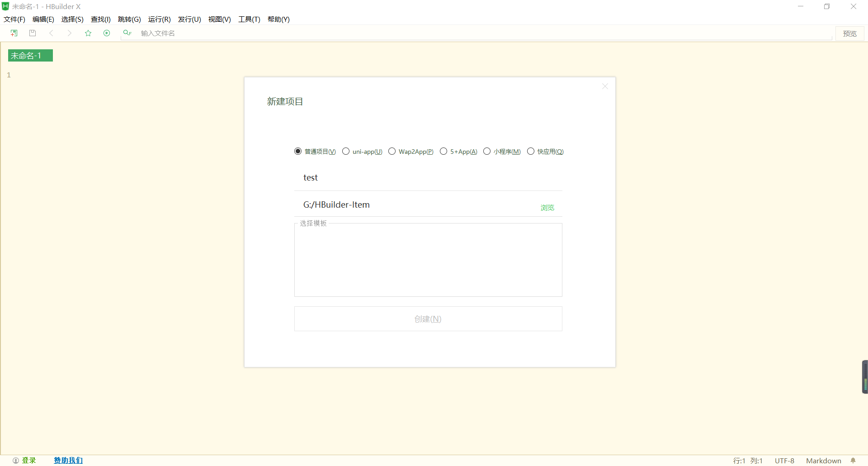Open the 选择(S) menu
The width and height of the screenshot is (868, 466).
coord(72,19)
